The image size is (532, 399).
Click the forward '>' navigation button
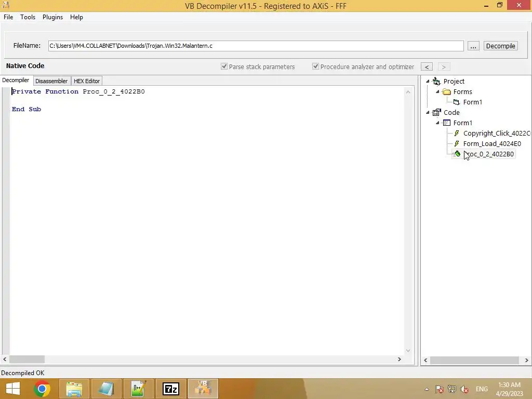tap(444, 67)
